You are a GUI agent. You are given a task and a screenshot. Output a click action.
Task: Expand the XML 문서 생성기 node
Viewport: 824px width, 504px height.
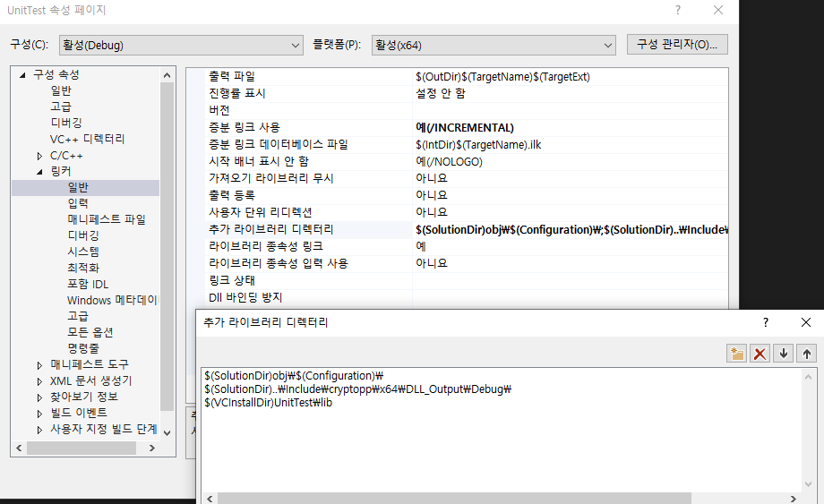point(39,381)
